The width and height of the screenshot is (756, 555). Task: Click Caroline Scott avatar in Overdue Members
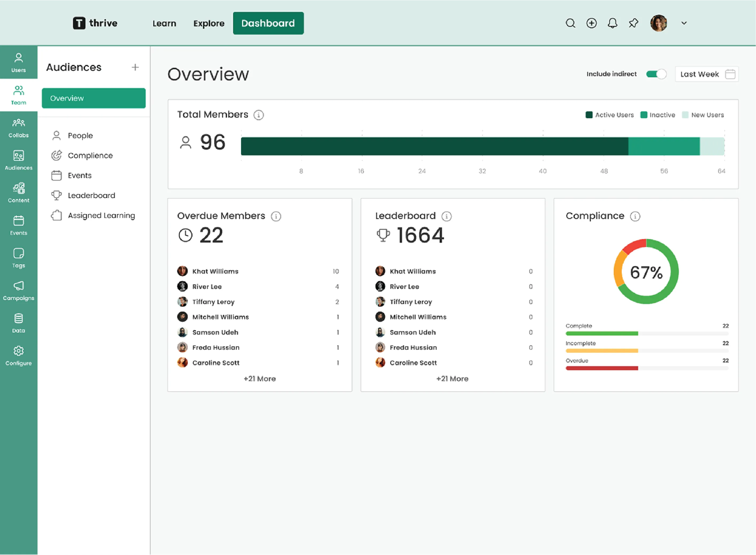[182, 363]
